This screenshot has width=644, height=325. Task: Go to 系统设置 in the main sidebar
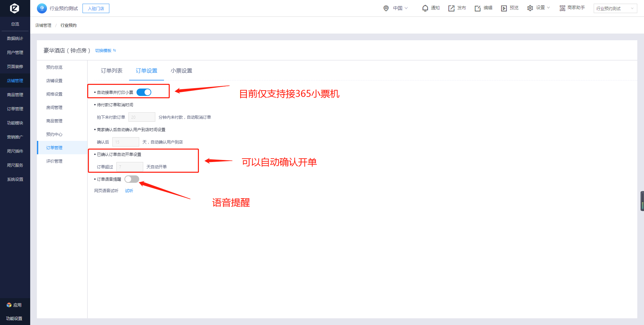tap(15, 179)
